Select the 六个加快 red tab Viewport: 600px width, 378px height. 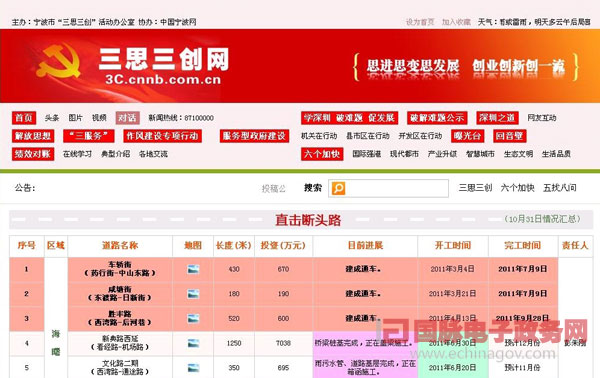click(322, 154)
